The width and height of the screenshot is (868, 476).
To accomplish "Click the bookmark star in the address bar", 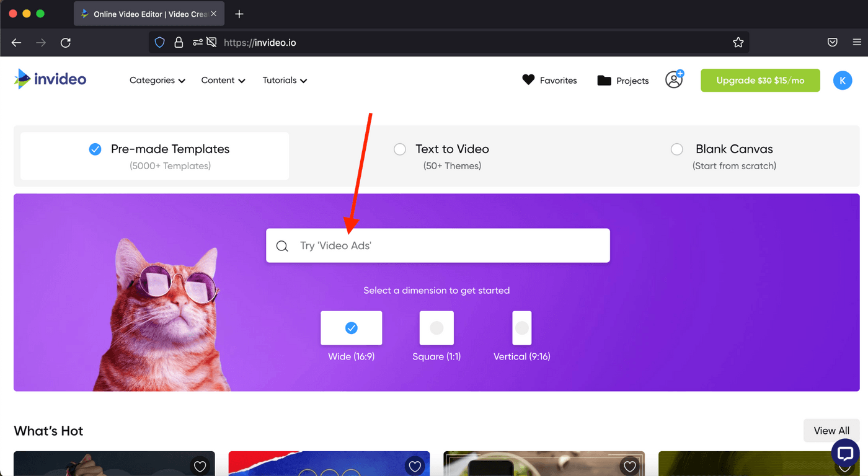I will 738,42.
